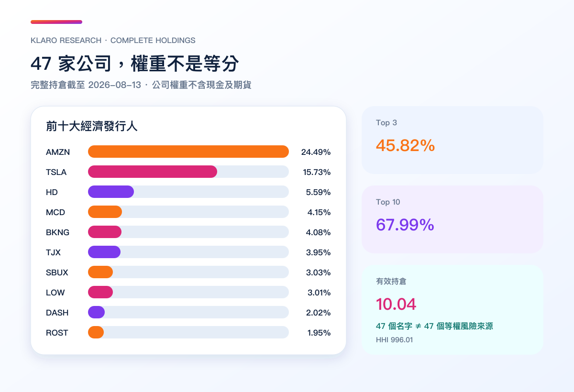The height and width of the screenshot is (392, 574).
Task: Click the 67.99% figure
Action: (405, 225)
